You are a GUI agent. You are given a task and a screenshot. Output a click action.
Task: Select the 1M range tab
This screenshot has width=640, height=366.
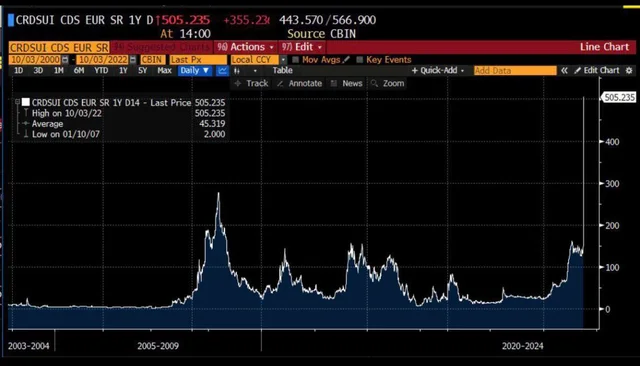[58, 70]
